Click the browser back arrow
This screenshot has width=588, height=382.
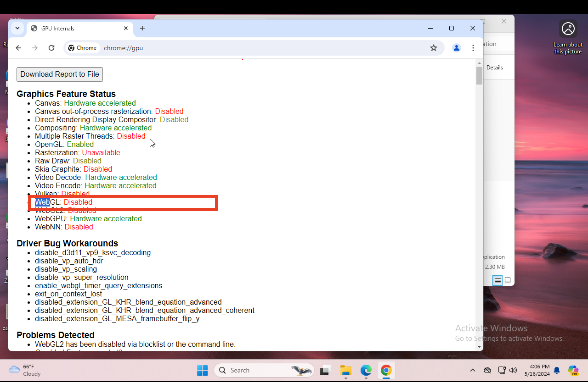(x=19, y=48)
